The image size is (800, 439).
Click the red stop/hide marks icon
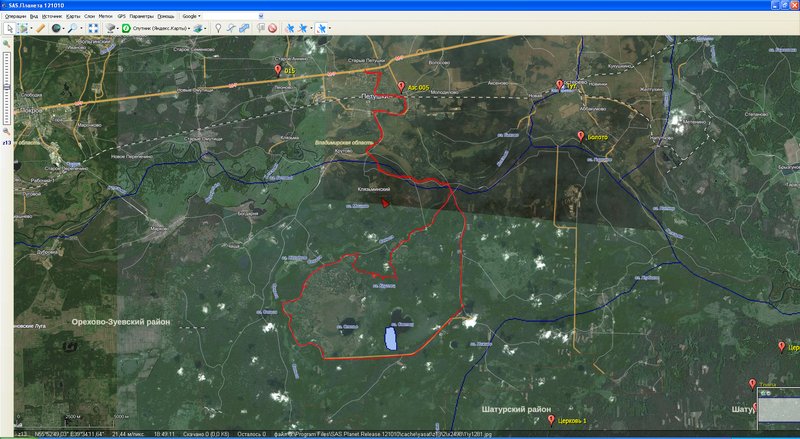272,28
